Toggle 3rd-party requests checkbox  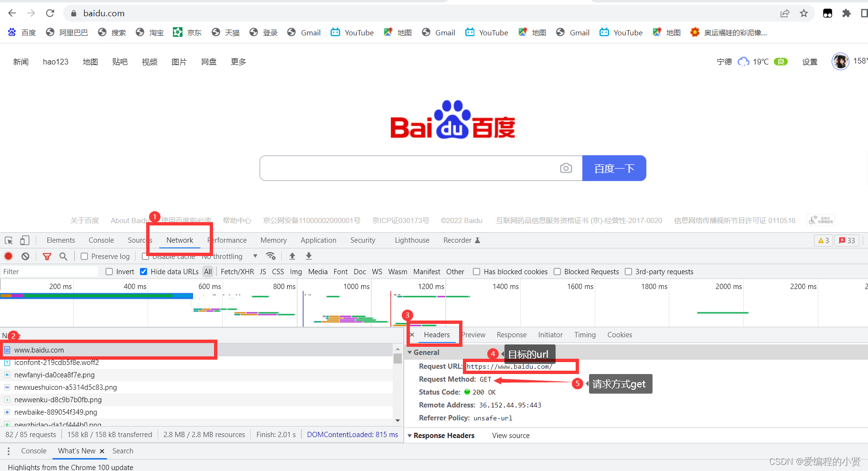click(629, 272)
